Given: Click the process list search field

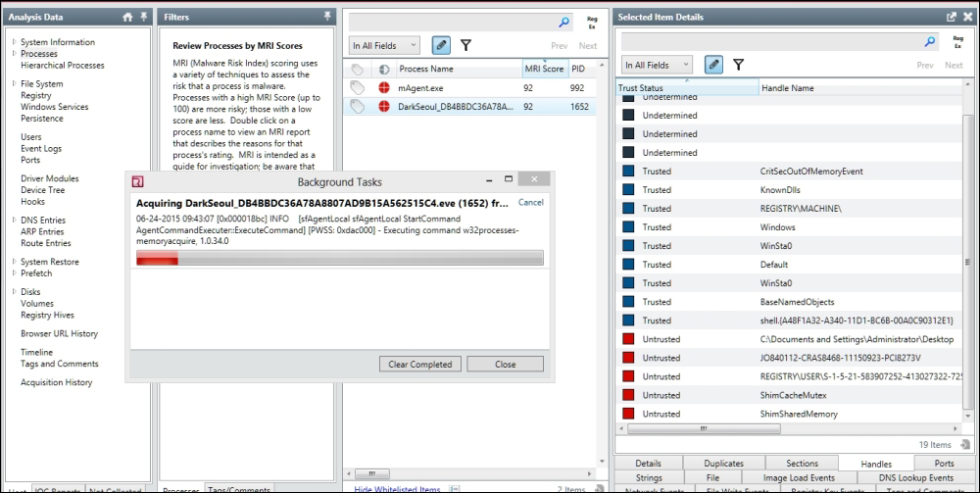Looking at the screenshot, I should [x=453, y=22].
